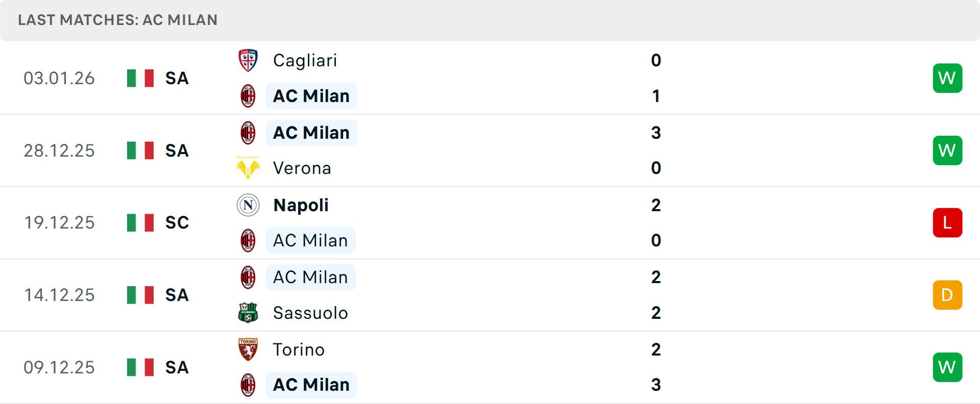The image size is (980, 404).
Task: Click Italy flag beside 19.12.25 match
Action: (x=140, y=223)
